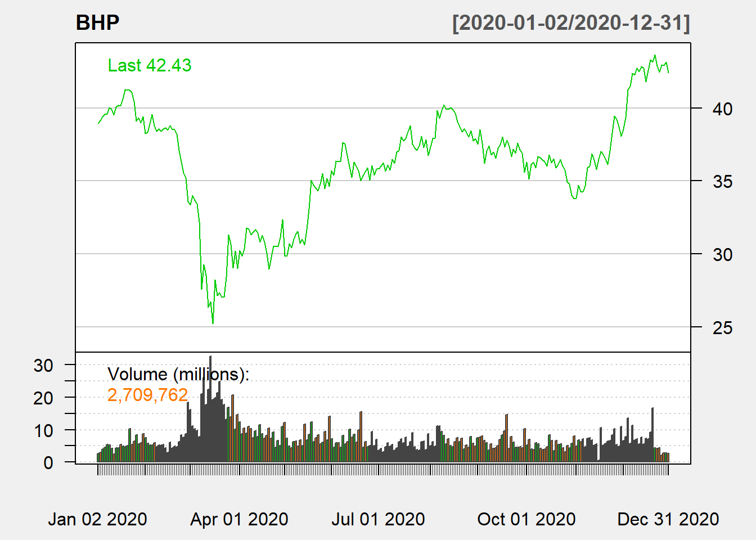Image resolution: width=756 pixels, height=540 pixels.
Task: Click price axis label 25
Action: (x=722, y=327)
